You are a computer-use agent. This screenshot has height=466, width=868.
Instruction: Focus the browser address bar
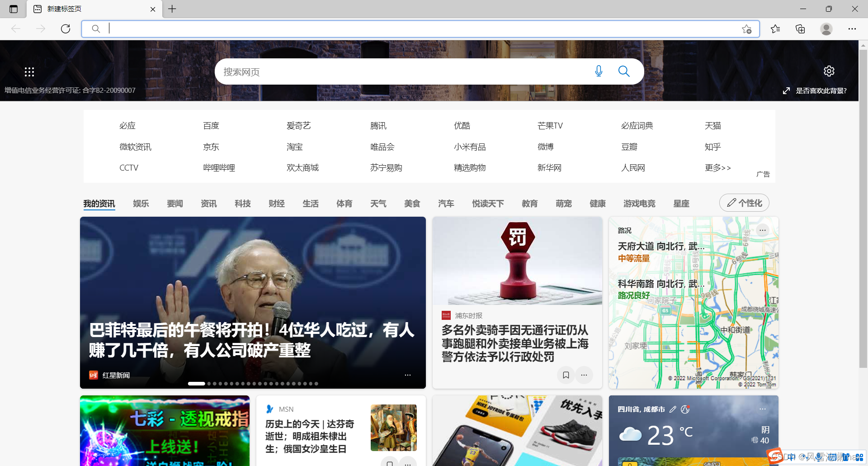point(420,29)
